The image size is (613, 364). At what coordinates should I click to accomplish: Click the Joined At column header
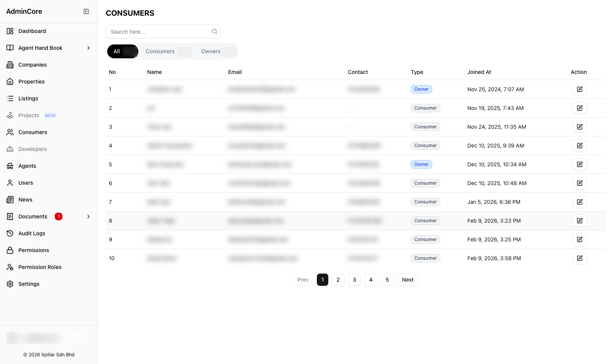click(479, 72)
